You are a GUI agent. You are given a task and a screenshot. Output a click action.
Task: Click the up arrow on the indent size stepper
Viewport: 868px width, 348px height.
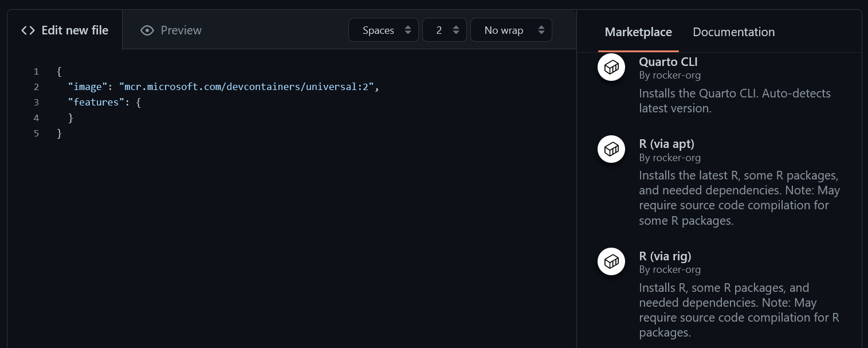point(455,26)
